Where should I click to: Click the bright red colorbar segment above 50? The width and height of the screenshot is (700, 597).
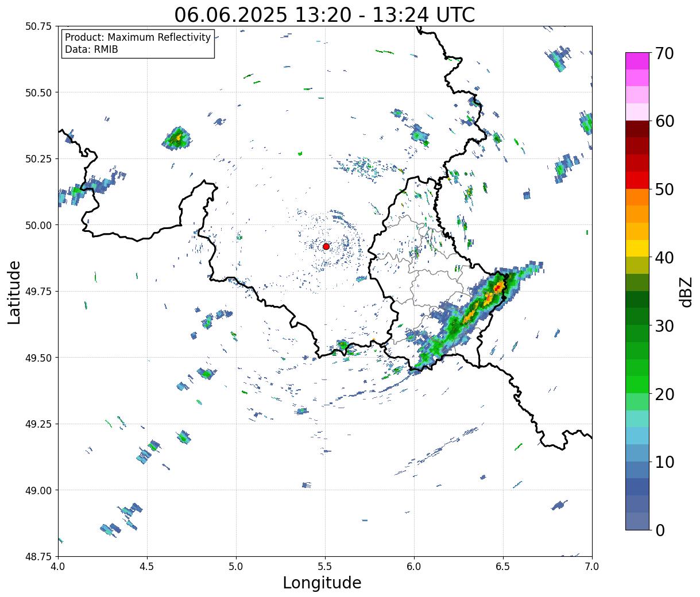coord(637,180)
